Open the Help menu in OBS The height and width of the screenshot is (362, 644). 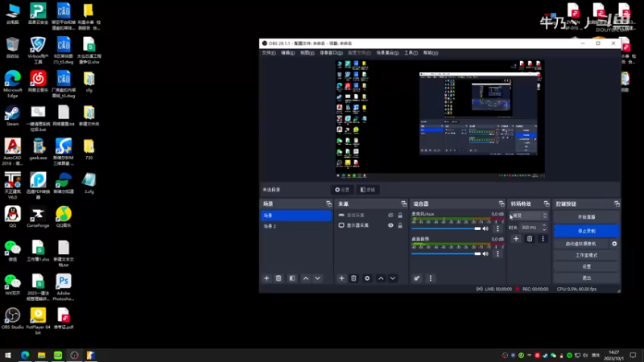(431, 53)
